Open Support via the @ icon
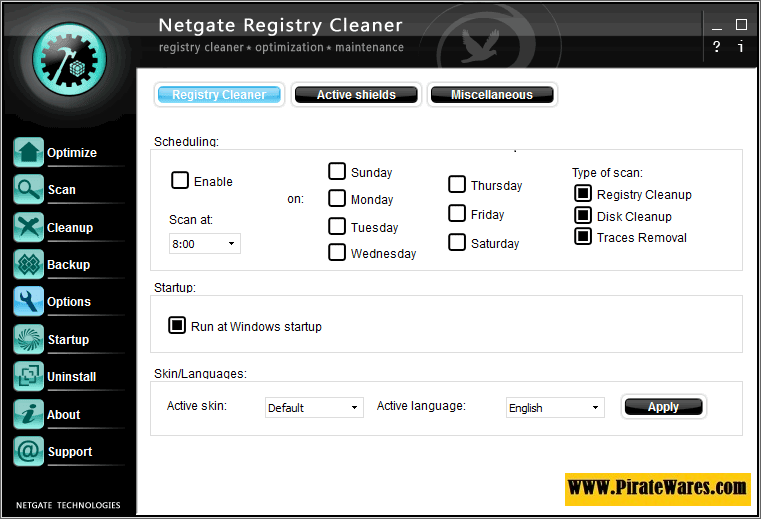Viewport: 761px width, 519px height. [x=28, y=452]
